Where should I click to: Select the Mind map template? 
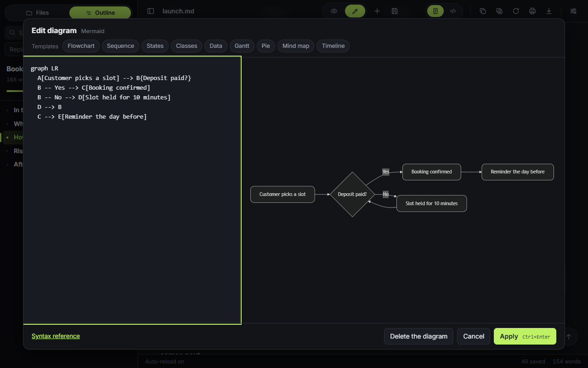pyautogui.click(x=296, y=46)
